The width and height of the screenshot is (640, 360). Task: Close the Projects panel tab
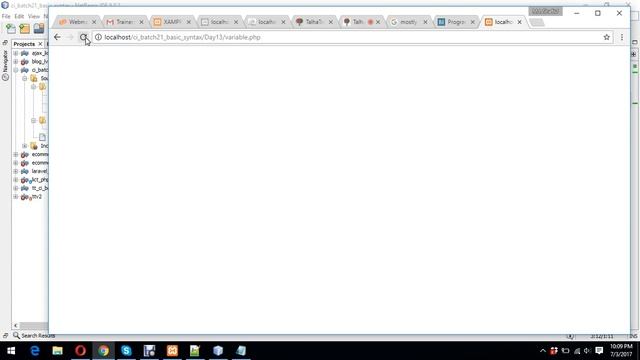[x=40, y=44]
